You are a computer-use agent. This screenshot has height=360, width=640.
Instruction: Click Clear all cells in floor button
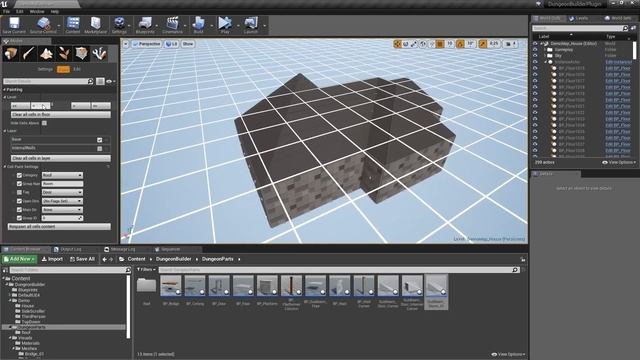[x=61, y=115]
